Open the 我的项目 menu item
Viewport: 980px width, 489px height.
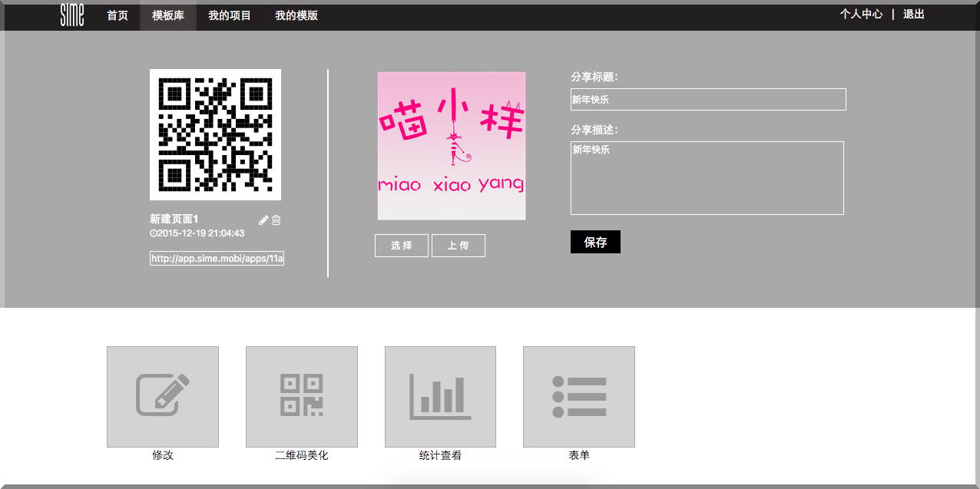230,15
